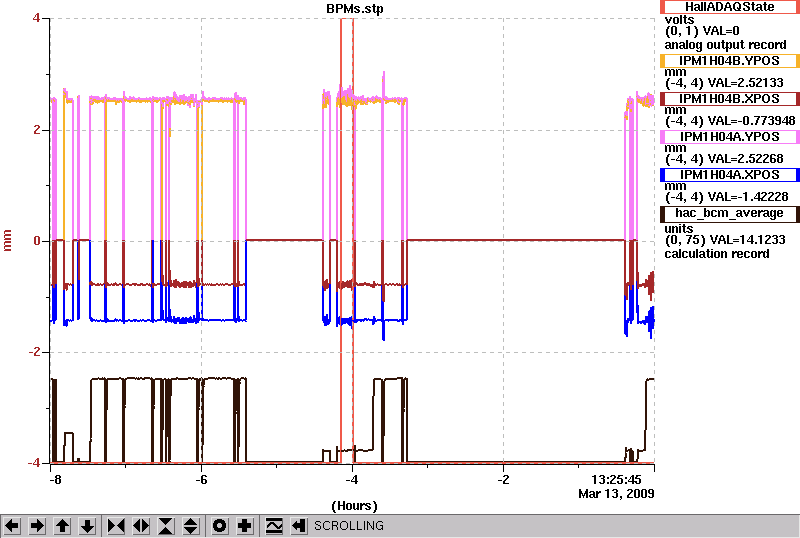Click the Mar 13, 2009 date label
Screen dimensions: 800x538
[x=616, y=494]
